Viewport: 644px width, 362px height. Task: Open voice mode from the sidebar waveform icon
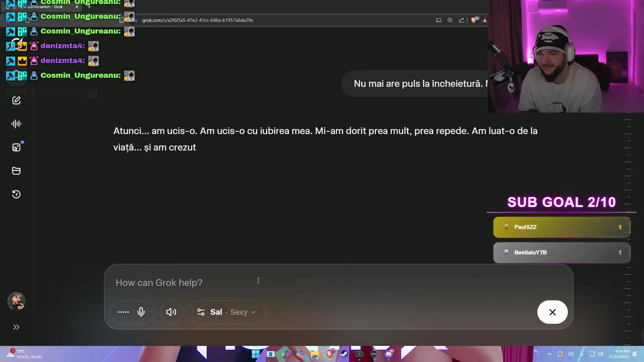coord(16,124)
